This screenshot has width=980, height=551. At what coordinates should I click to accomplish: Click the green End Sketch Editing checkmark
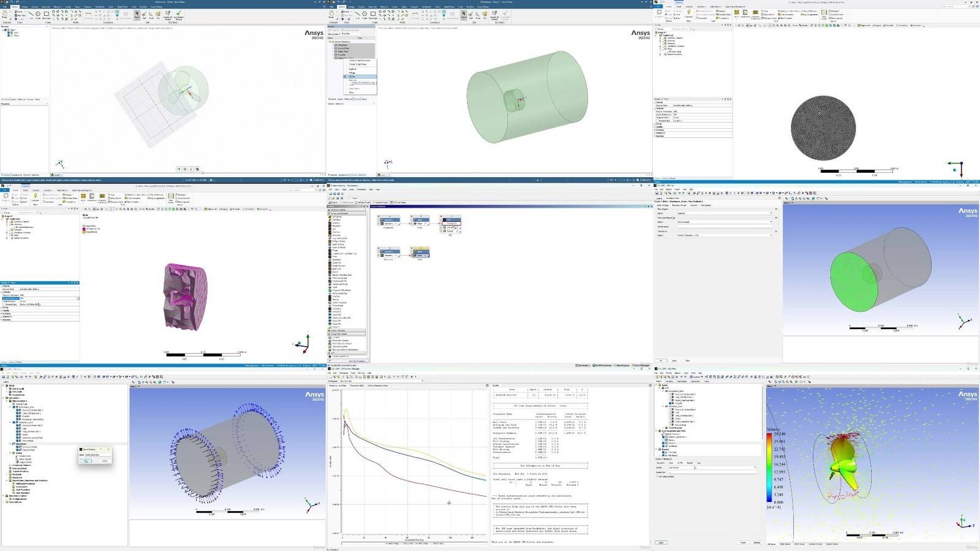pyautogui.click(x=178, y=15)
